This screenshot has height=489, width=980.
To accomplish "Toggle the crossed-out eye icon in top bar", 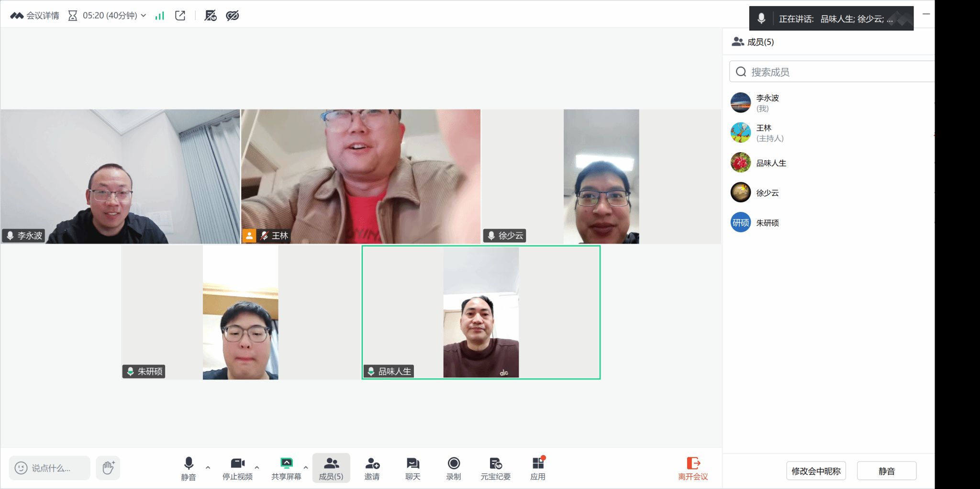I will click(x=233, y=16).
